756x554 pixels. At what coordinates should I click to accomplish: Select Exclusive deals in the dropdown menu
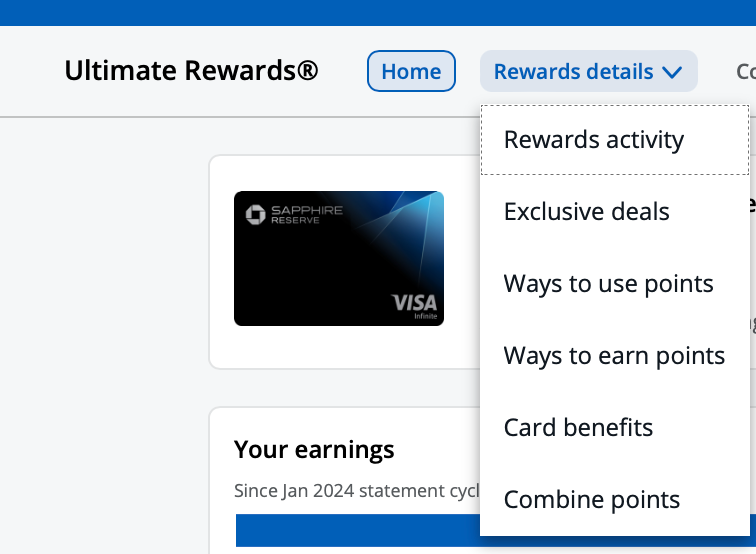[x=587, y=212]
